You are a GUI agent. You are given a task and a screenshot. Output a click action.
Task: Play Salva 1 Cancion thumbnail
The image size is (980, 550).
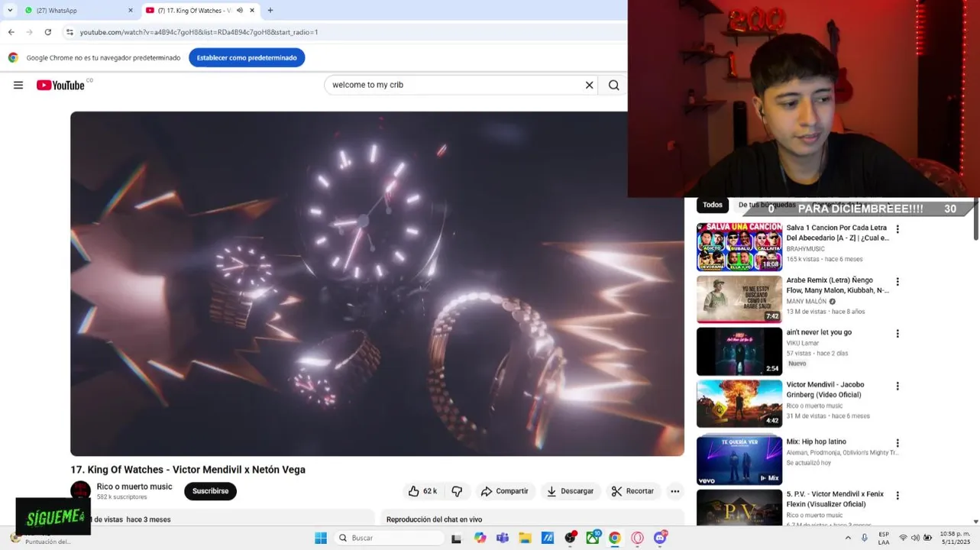(739, 247)
